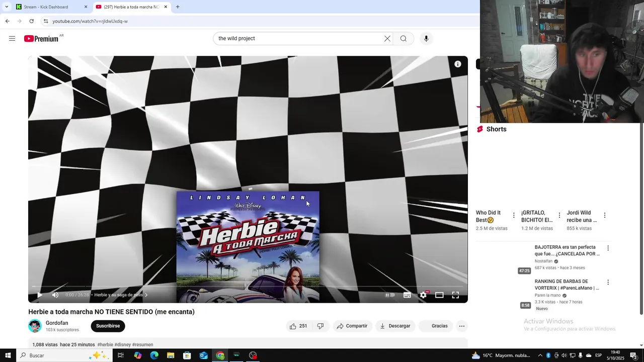644x362 pixels.
Task: Click the Gracias thanks button
Action: click(436, 326)
